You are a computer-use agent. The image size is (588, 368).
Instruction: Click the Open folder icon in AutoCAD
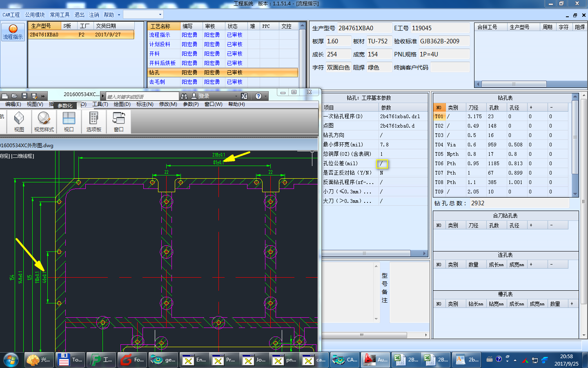click(14, 96)
